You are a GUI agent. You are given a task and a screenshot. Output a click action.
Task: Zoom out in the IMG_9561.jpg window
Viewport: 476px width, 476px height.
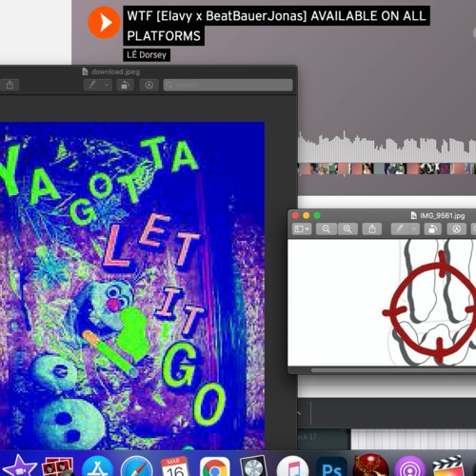[x=327, y=228]
